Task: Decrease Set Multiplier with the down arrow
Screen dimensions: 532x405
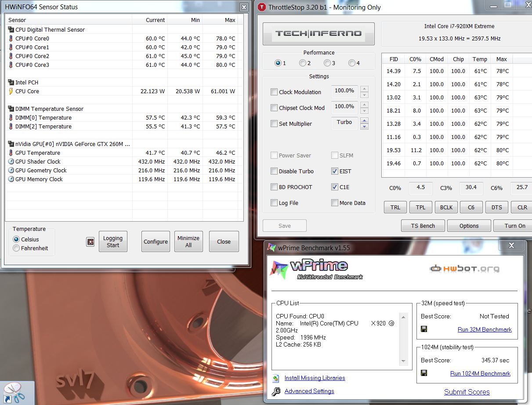Action: click(x=364, y=127)
